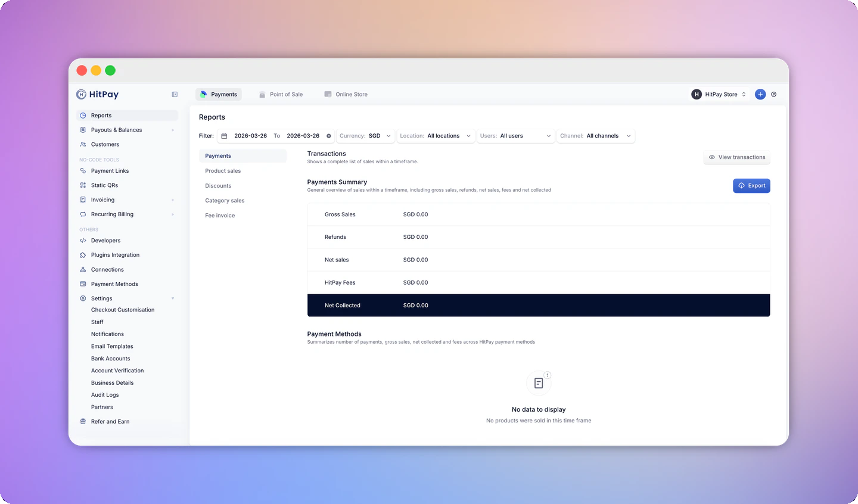Click the Payment Links chain icon
This screenshot has width=858, height=504.
click(x=83, y=171)
